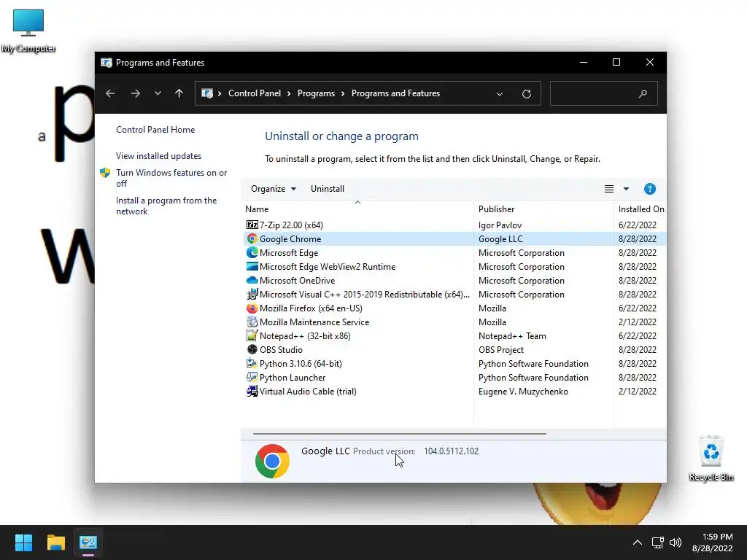Open the Recycle Bin desktop icon
Image resolution: width=747 pixels, height=560 pixels.
pyautogui.click(x=711, y=458)
